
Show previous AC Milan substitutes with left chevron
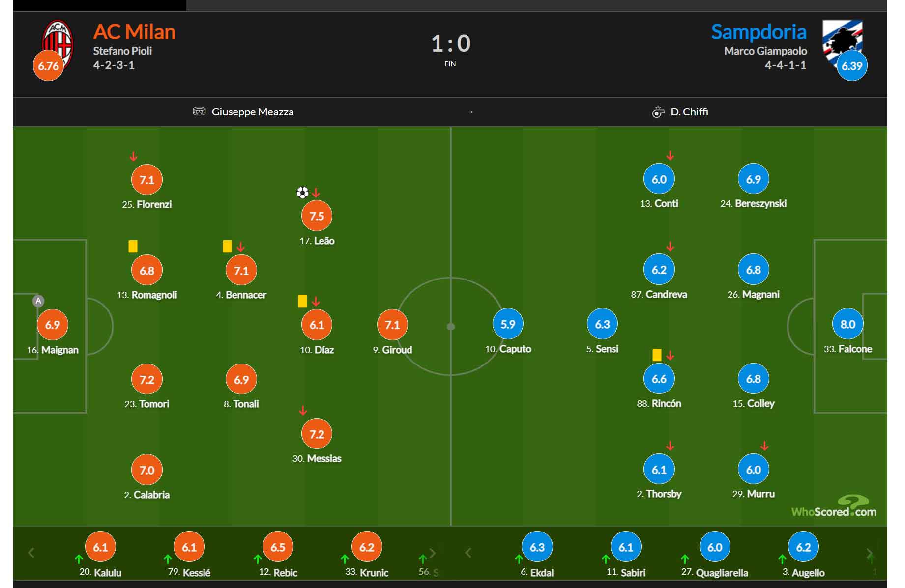(x=31, y=553)
